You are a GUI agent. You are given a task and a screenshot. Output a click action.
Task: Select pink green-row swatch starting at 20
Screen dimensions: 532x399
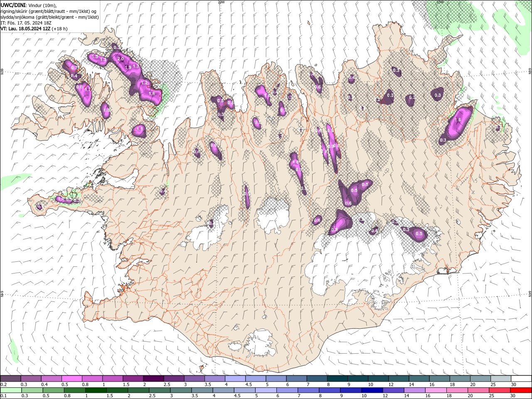coord(478,390)
